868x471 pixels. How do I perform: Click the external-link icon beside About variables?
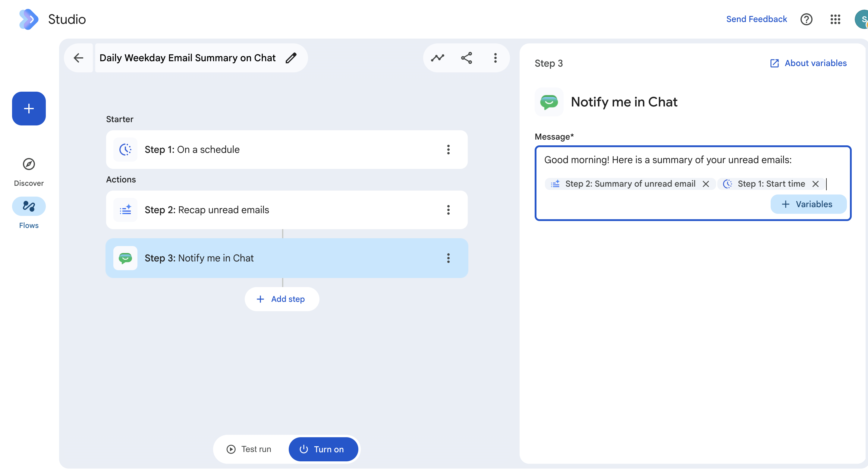point(774,63)
